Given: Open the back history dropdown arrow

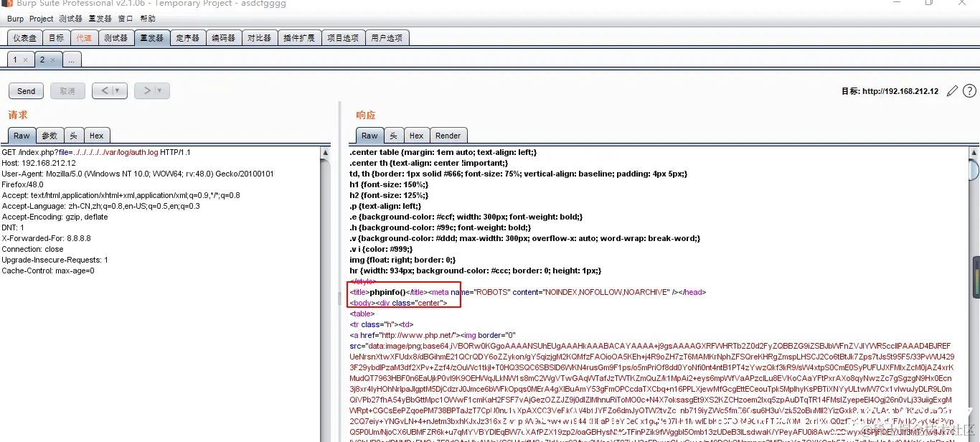Looking at the screenshot, I should (x=117, y=91).
